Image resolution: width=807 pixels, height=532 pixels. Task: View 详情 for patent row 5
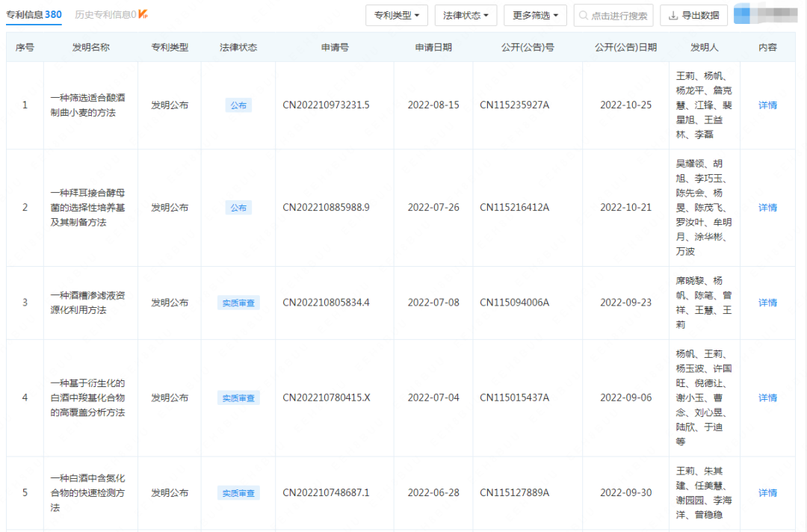(767, 493)
